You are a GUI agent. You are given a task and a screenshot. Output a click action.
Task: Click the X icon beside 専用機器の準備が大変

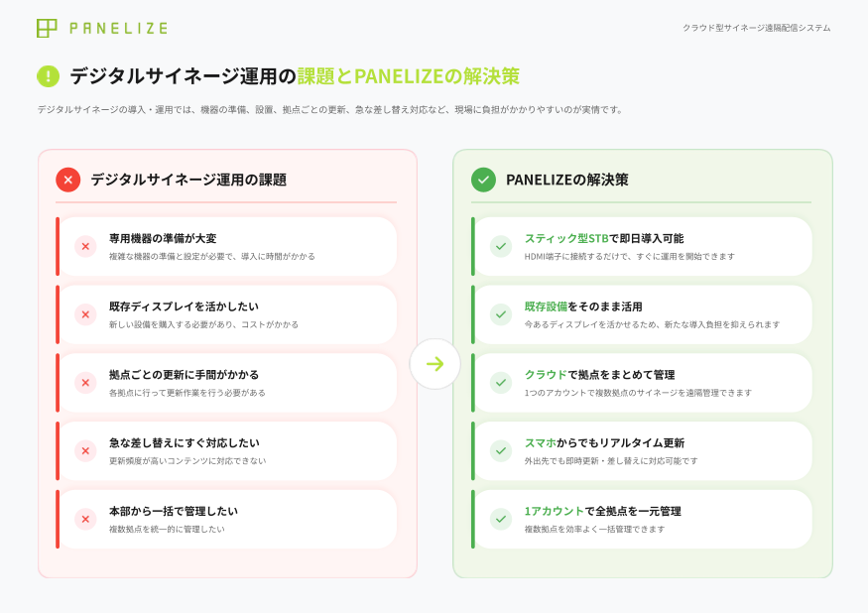pyautogui.click(x=84, y=246)
